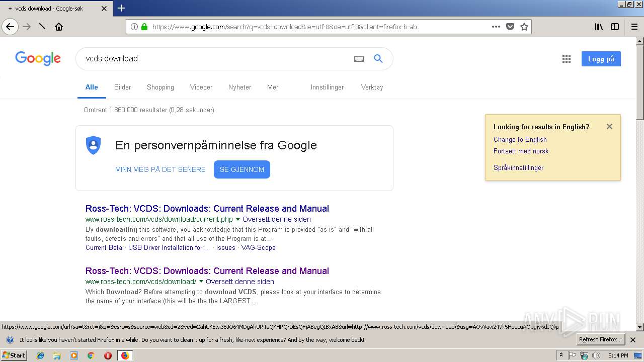Click the Google logo
This screenshot has width=644, height=362.
[x=38, y=58]
